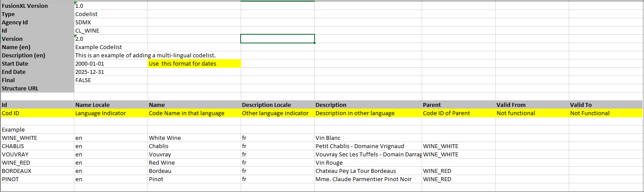The width and height of the screenshot is (644, 192).
Task: Click the yellow "Use this format for dates" cell
Action: [194, 64]
